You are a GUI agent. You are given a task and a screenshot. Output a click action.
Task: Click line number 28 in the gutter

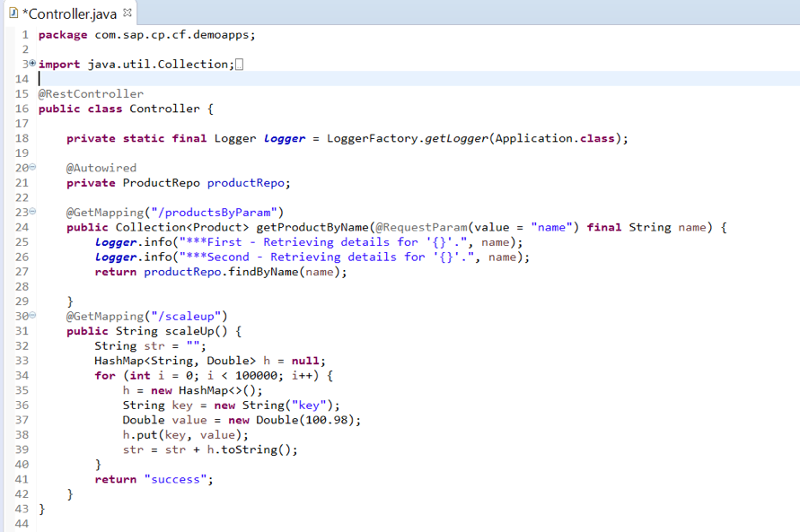coord(22,286)
